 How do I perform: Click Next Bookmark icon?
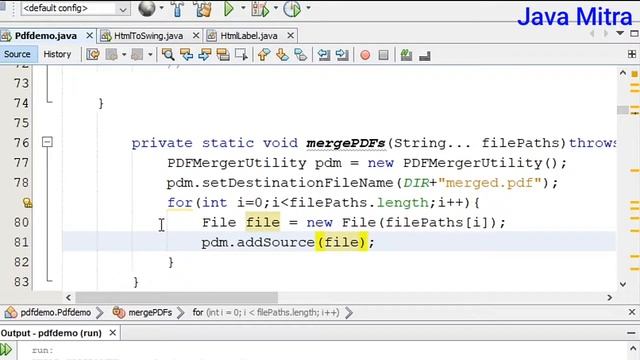tap(282, 55)
